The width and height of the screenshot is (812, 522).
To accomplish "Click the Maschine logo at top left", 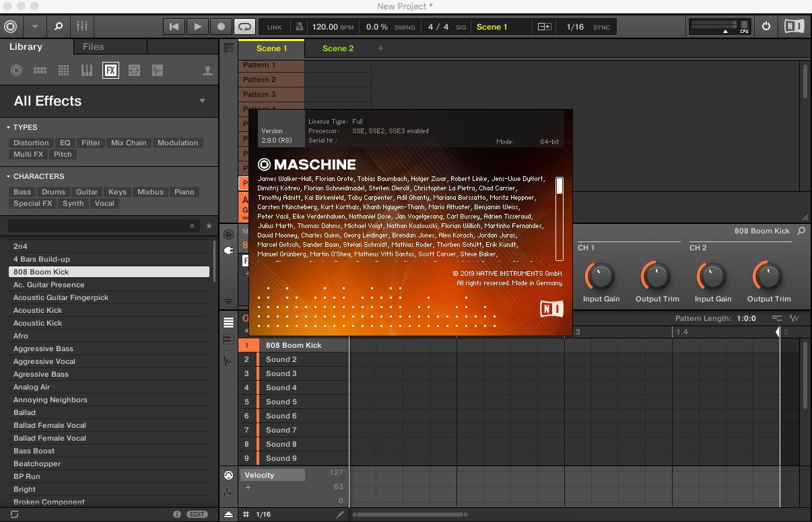I will pyautogui.click(x=11, y=27).
